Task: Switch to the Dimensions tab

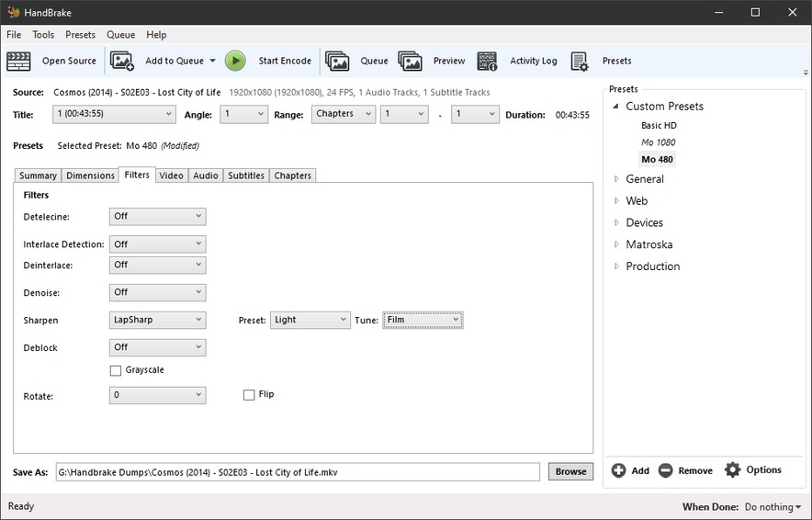Action: click(90, 175)
